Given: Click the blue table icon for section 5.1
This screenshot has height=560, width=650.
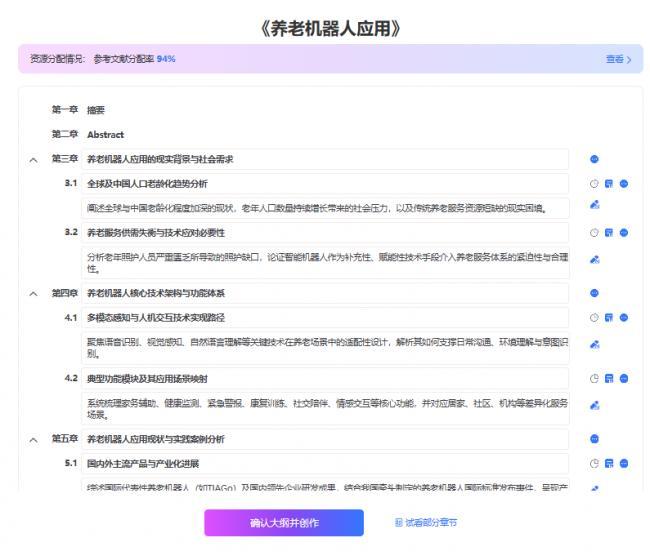Looking at the screenshot, I should (x=609, y=463).
